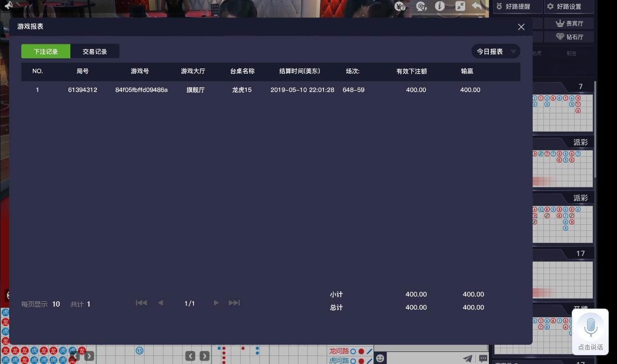The width and height of the screenshot is (617, 364).
Task: Click the NO. column header
Action: click(x=38, y=71)
